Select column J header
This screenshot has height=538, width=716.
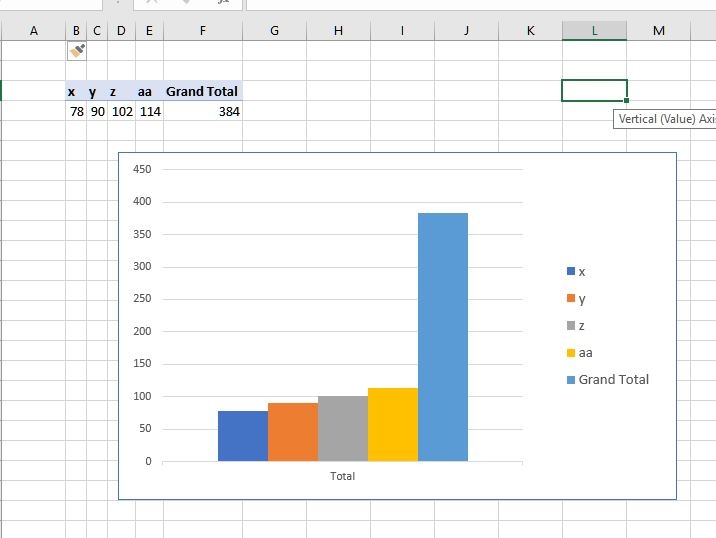point(466,31)
